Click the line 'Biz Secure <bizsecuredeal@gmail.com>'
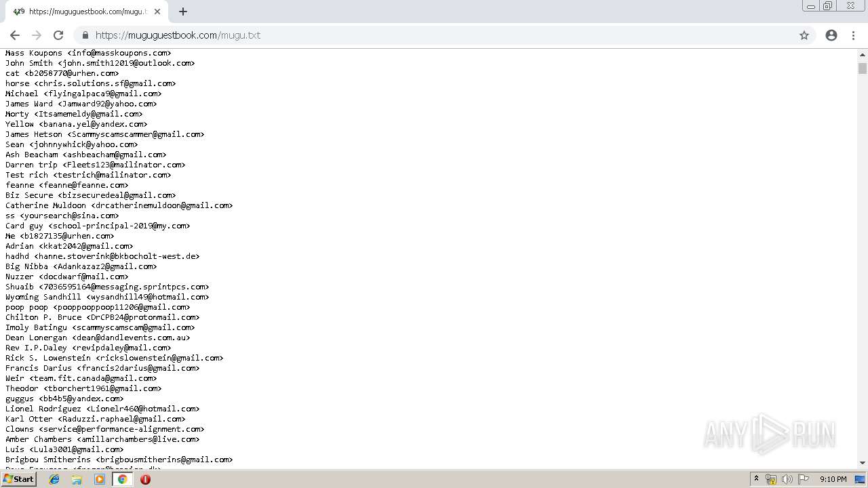The image size is (868, 488). 91,195
